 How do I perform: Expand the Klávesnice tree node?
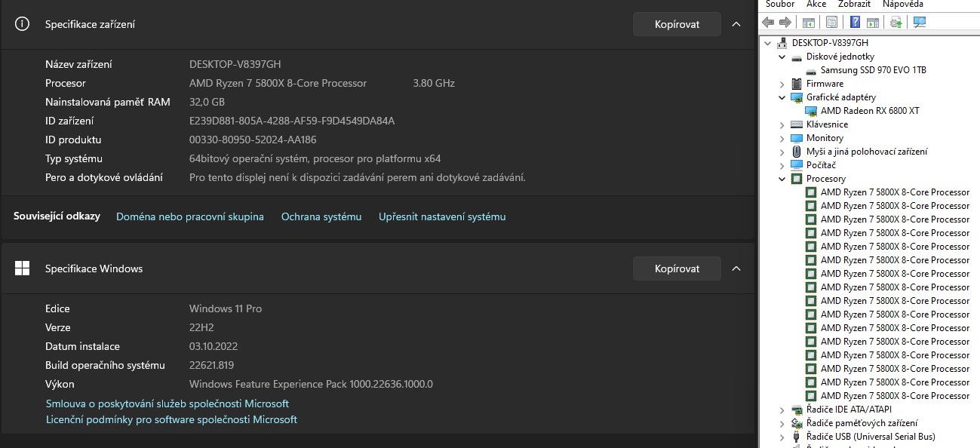coord(782,124)
